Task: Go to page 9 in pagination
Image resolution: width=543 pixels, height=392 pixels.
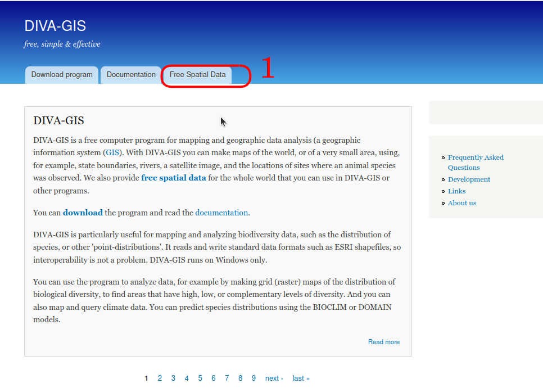Action: (254, 378)
